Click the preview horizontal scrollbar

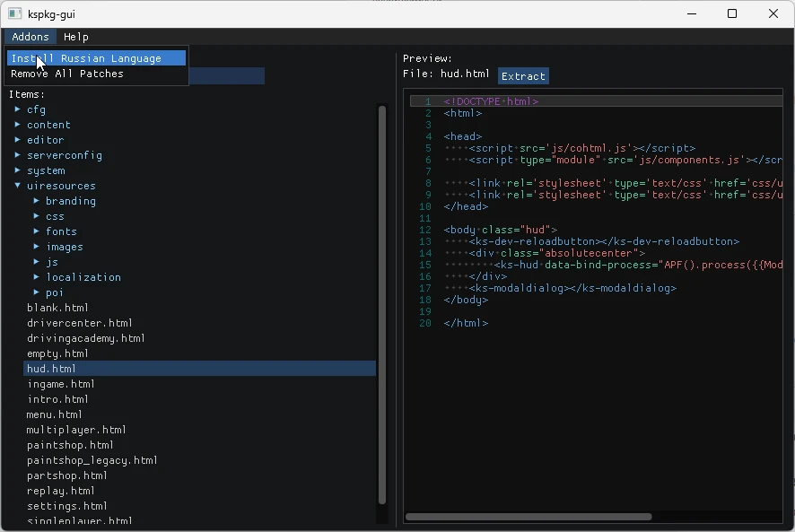pyautogui.click(x=529, y=517)
